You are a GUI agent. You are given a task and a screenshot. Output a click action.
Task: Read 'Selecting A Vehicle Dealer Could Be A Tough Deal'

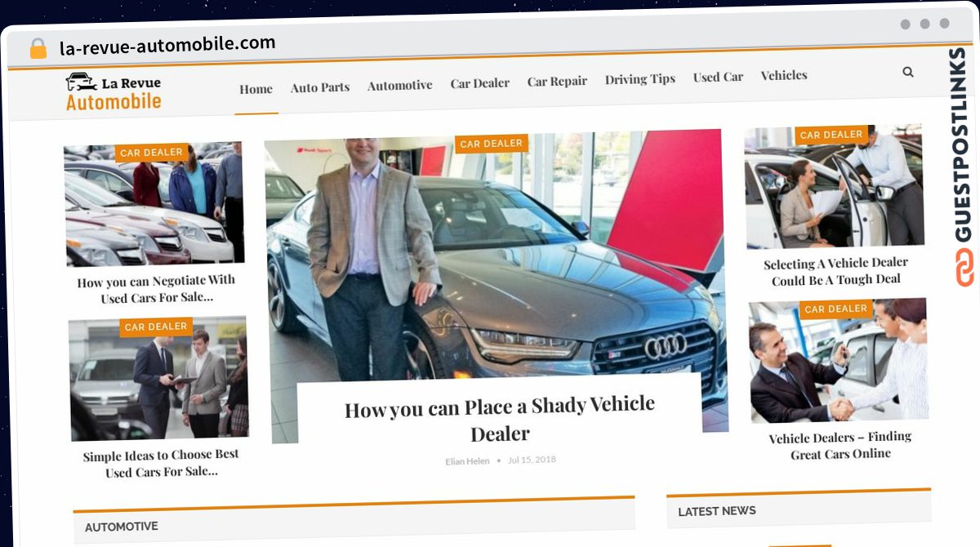click(836, 271)
